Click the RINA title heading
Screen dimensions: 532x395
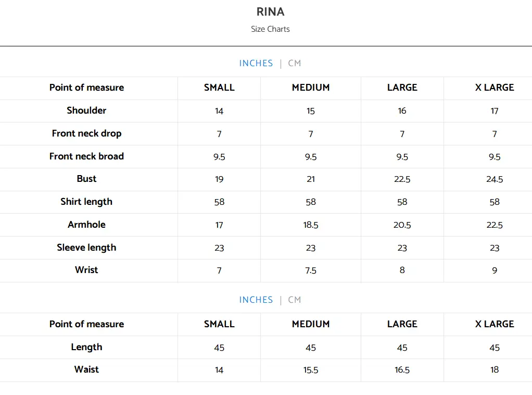(270, 11)
